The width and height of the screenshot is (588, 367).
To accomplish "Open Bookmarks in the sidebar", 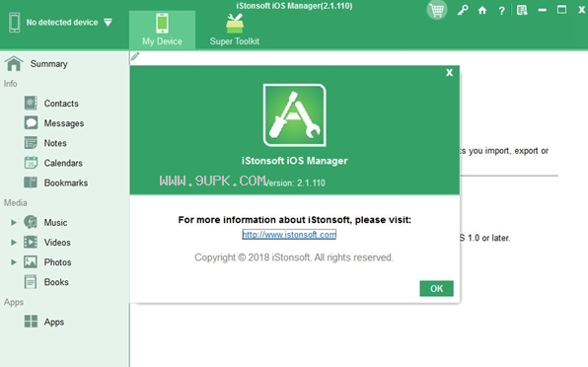I will pyautogui.click(x=66, y=183).
